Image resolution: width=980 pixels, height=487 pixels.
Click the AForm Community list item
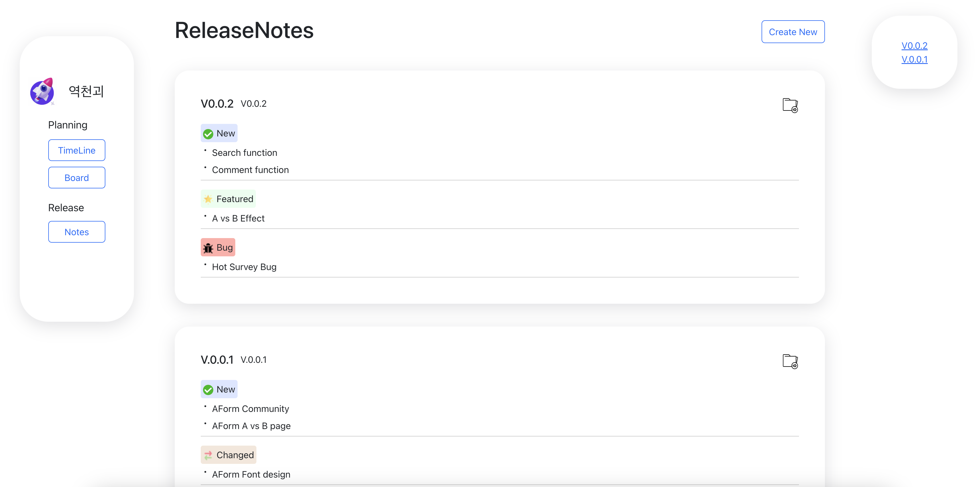[250, 409]
